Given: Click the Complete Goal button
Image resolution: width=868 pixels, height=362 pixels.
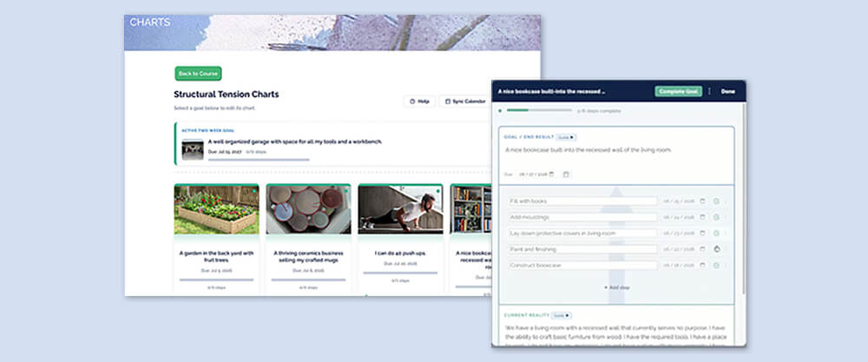Looking at the screenshot, I should [679, 91].
